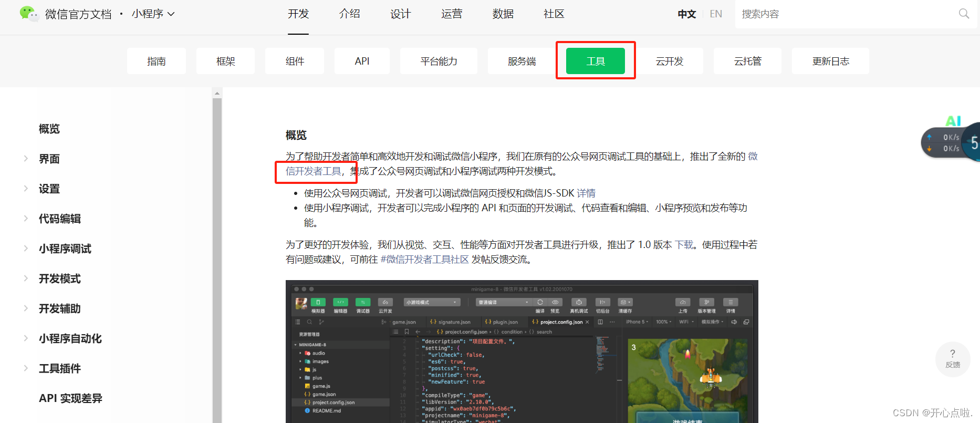Select the 开发 top navigation tab
Viewport: 980px width, 423px height.
[298, 14]
